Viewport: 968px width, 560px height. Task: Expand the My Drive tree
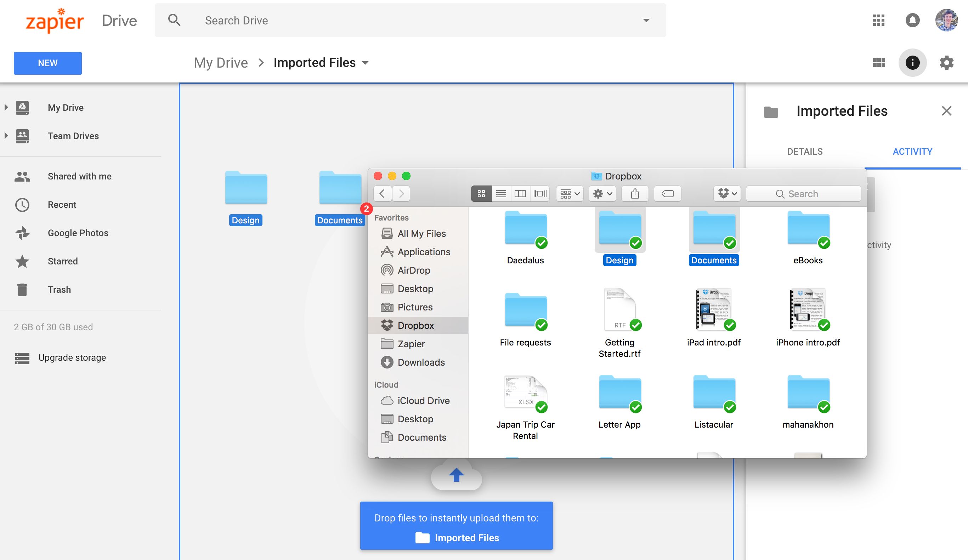click(6, 108)
